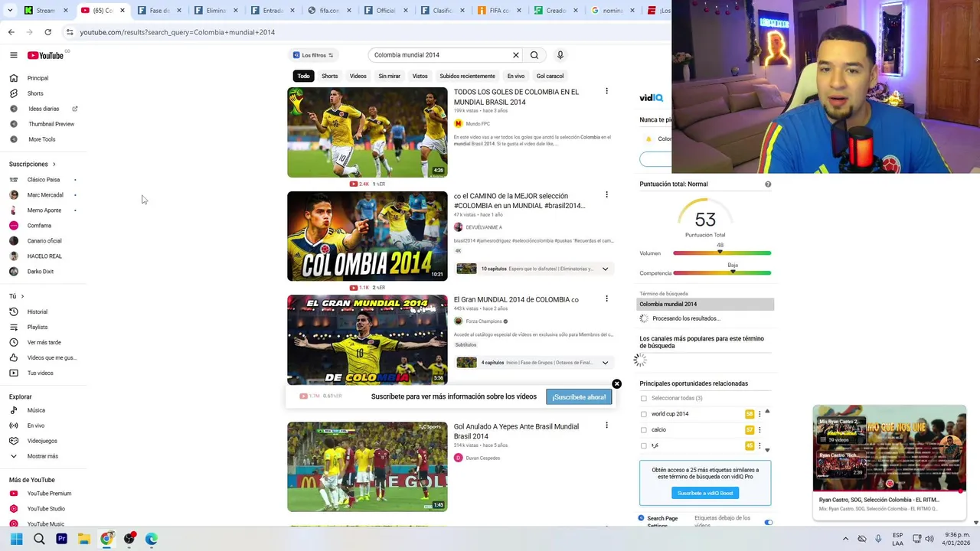This screenshot has height=551, width=980.
Task: Select the Shorts filter chip
Action: (x=330, y=76)
